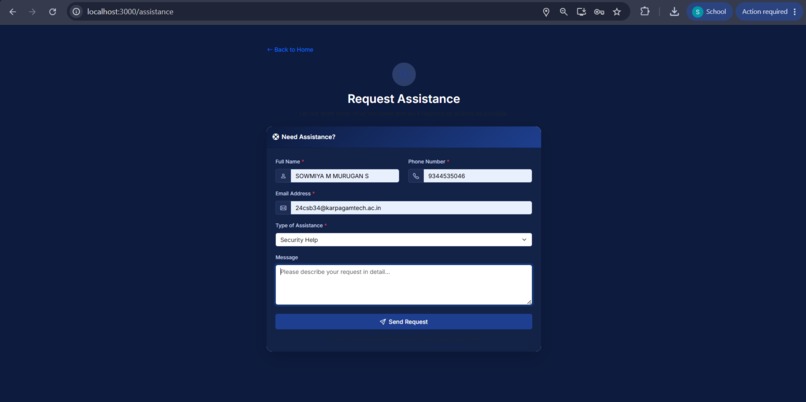Open the School profile button

coord(709,12)
